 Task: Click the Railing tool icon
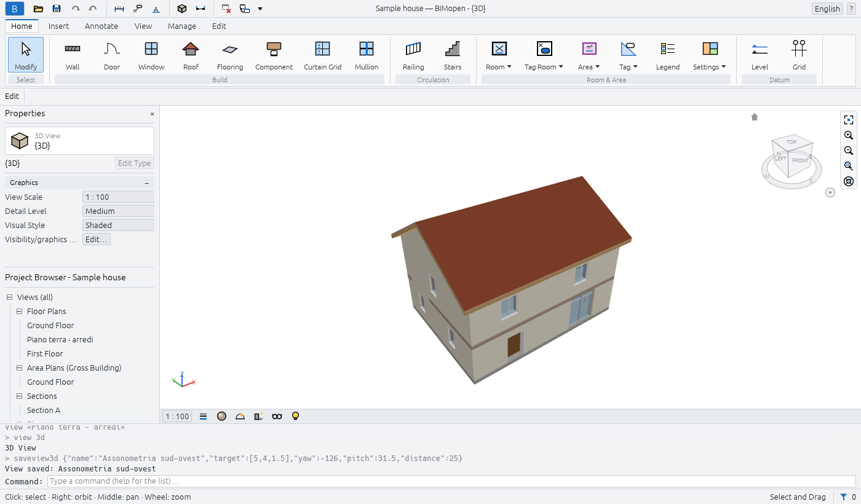coord(413,49)
